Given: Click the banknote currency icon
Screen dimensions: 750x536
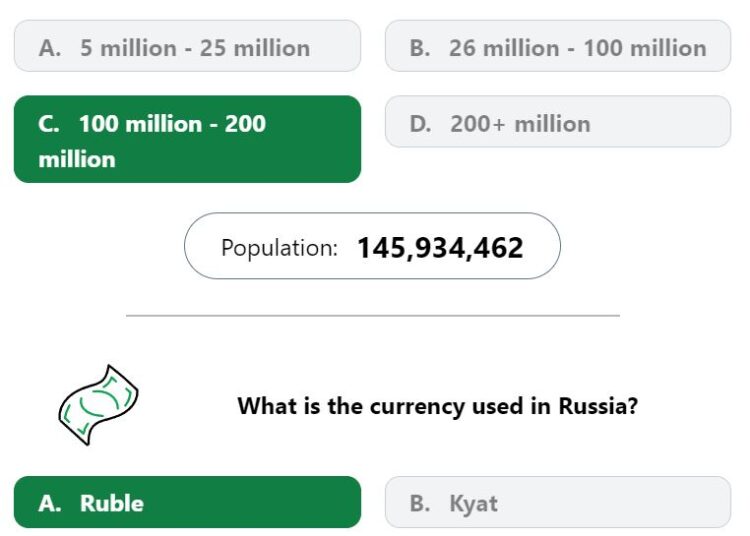Looking at the screenshot, I should [x=99, y=405].
